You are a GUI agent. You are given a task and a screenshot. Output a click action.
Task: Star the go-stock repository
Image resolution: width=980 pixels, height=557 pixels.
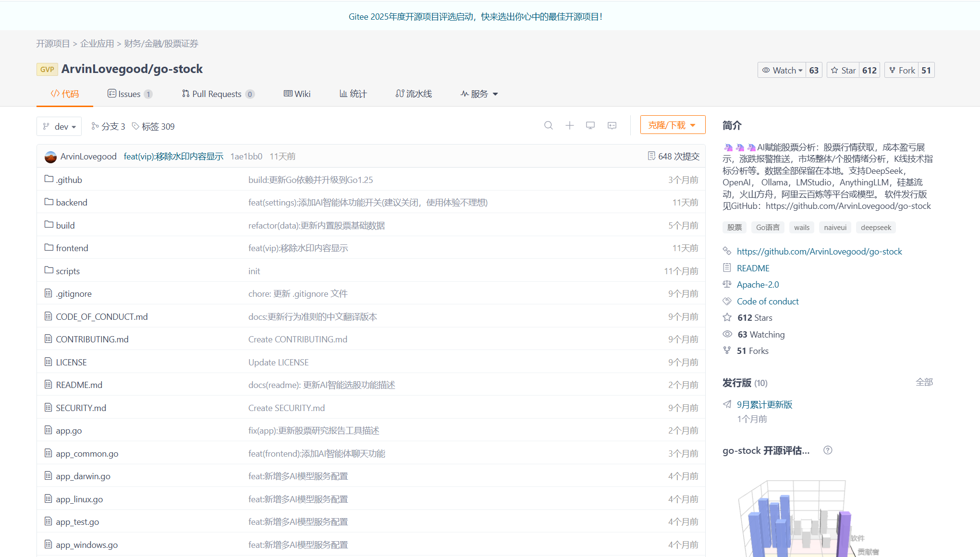tap(844, 70)
